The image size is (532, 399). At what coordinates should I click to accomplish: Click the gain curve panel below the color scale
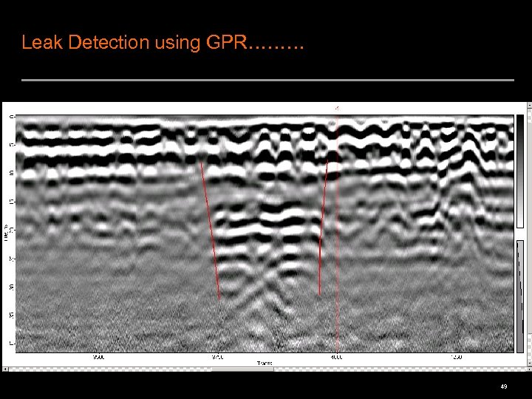(x=519, y=296)
